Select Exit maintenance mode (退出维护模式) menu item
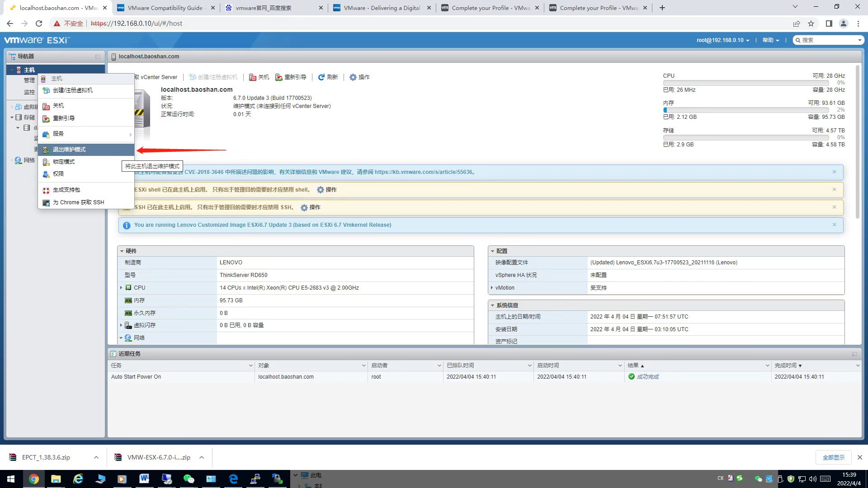 pyautogui.click(x=69, y=150)
